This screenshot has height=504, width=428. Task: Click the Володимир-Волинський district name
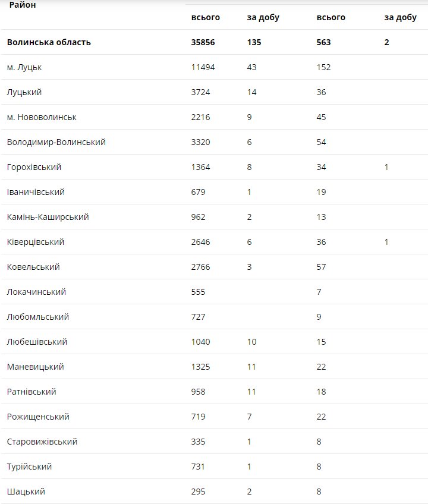[56, 142]
